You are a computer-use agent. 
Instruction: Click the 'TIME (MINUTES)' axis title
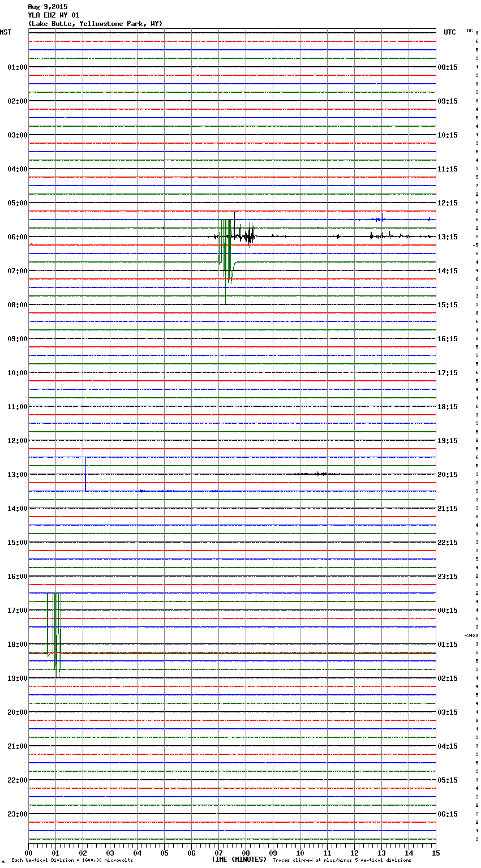pyautogui.click(x=239, y=860)
